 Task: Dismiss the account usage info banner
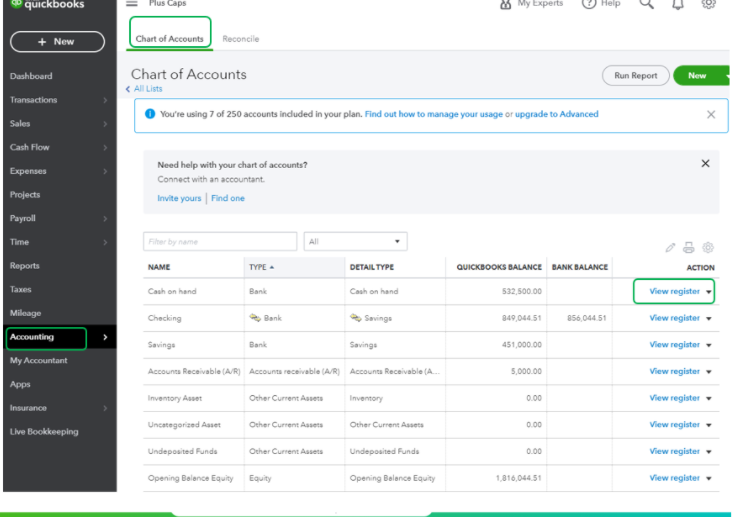(711, 114)
